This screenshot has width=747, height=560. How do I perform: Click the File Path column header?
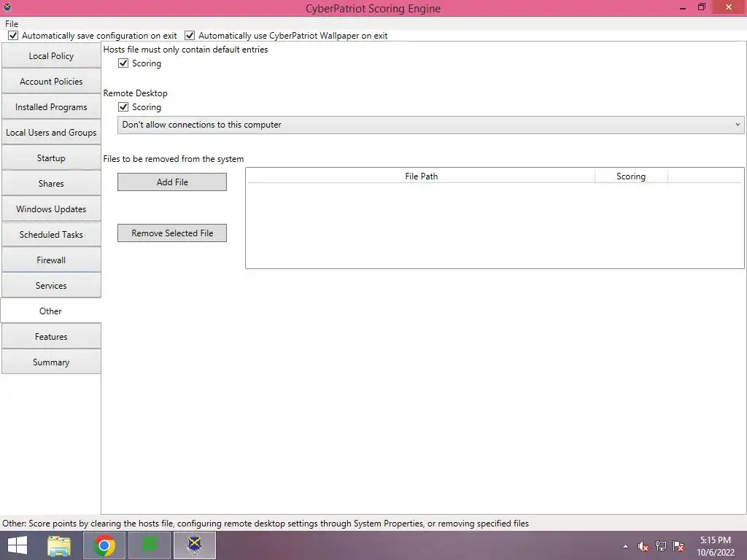421,176
